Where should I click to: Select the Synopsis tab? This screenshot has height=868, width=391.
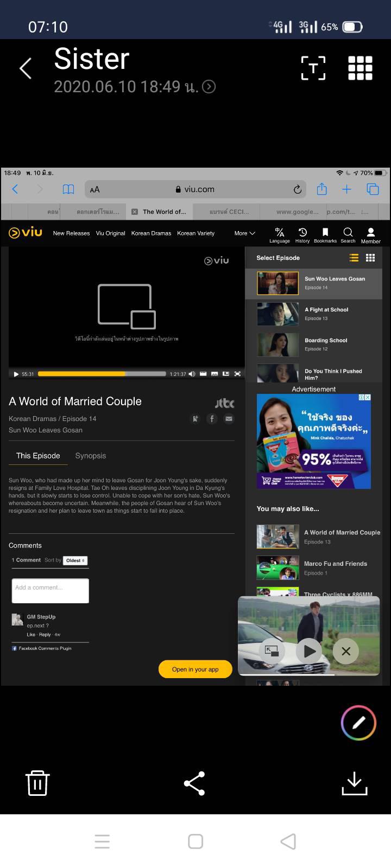coord(91,456)
